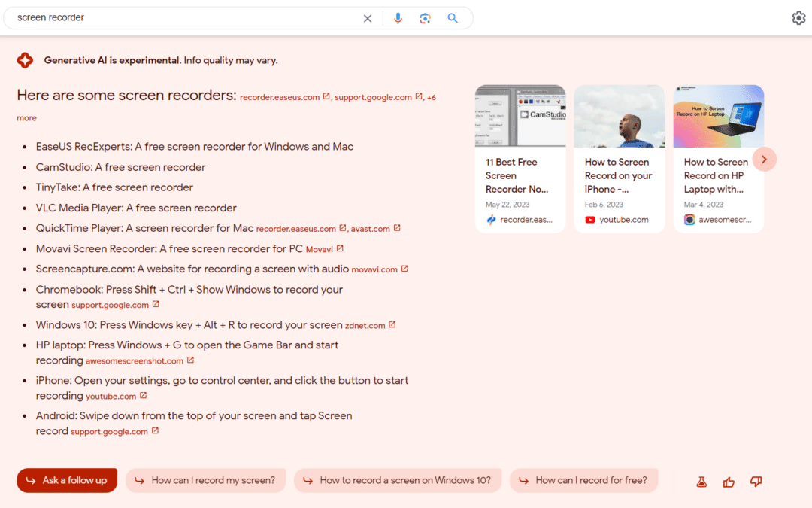The image size is (812, 508).
Task: Click the magnifying glass search icon
Action: 453,18
